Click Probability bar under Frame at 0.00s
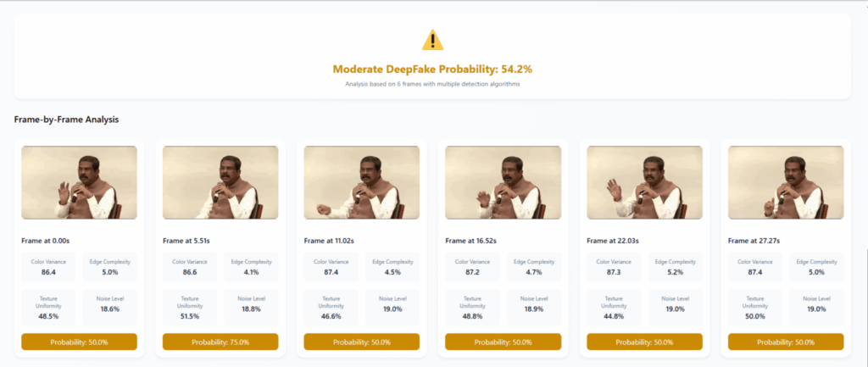The width and height of the screenshot is (868, 367). [79, 342]
